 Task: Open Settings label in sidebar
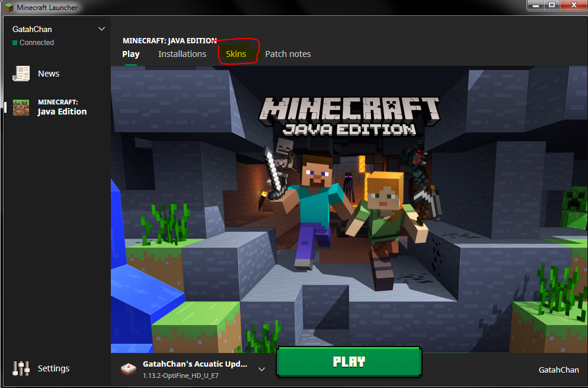pos(53,368)
